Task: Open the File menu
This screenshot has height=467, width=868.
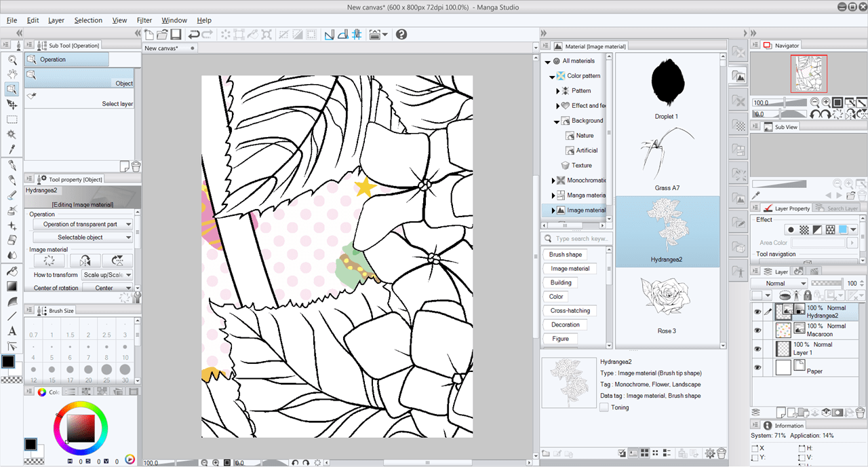Action: click(x=12, y=20)
